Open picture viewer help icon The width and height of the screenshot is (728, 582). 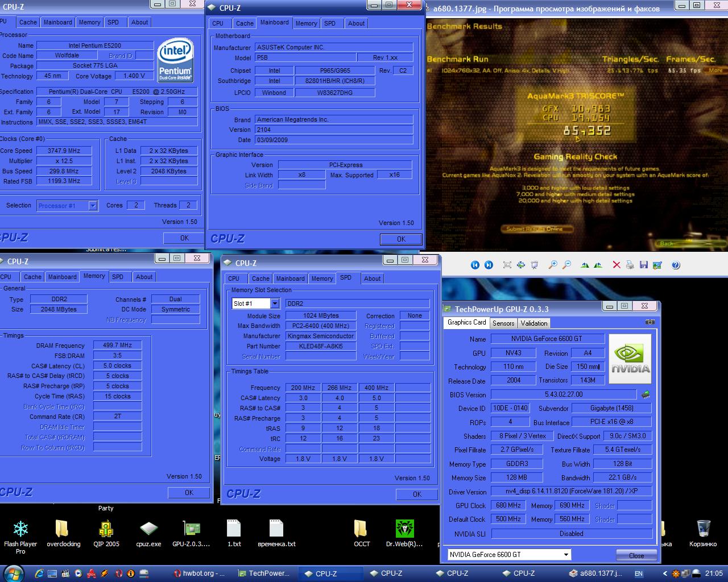[x=676, y=265]
